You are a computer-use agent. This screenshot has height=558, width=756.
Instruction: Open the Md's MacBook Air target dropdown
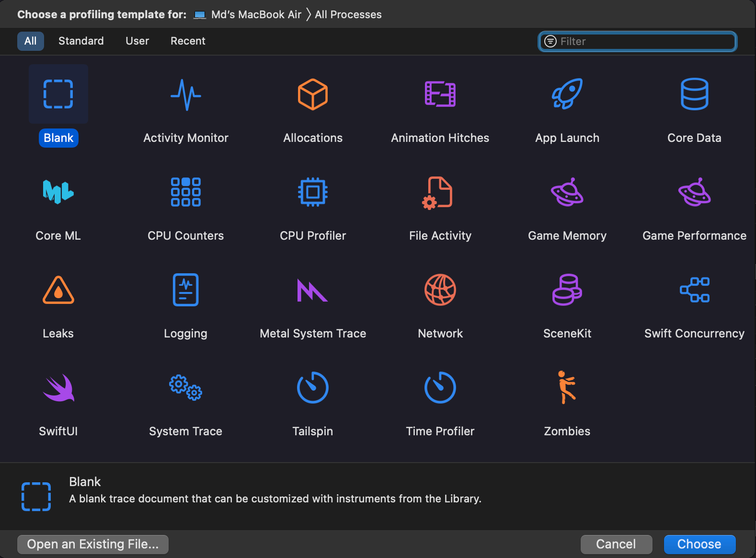point(247,14)
